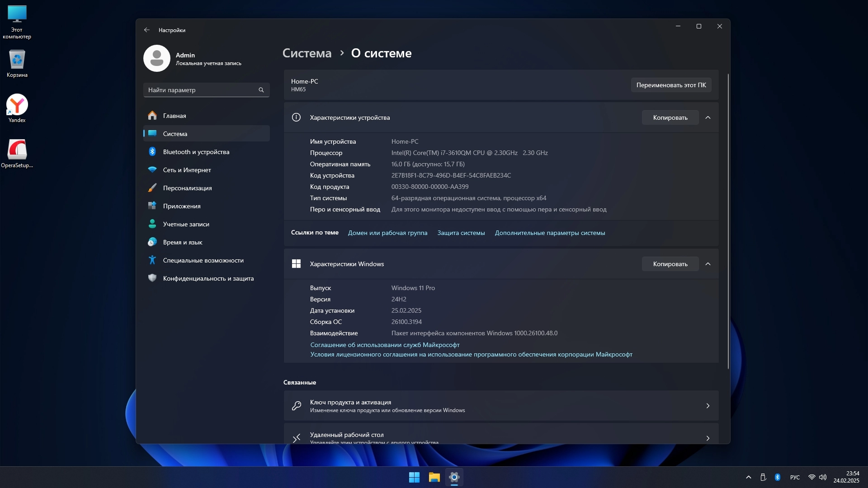868x488 pixels.
Task: Open Personalization via paintbrush icon
Action: [x=152, y=188]
